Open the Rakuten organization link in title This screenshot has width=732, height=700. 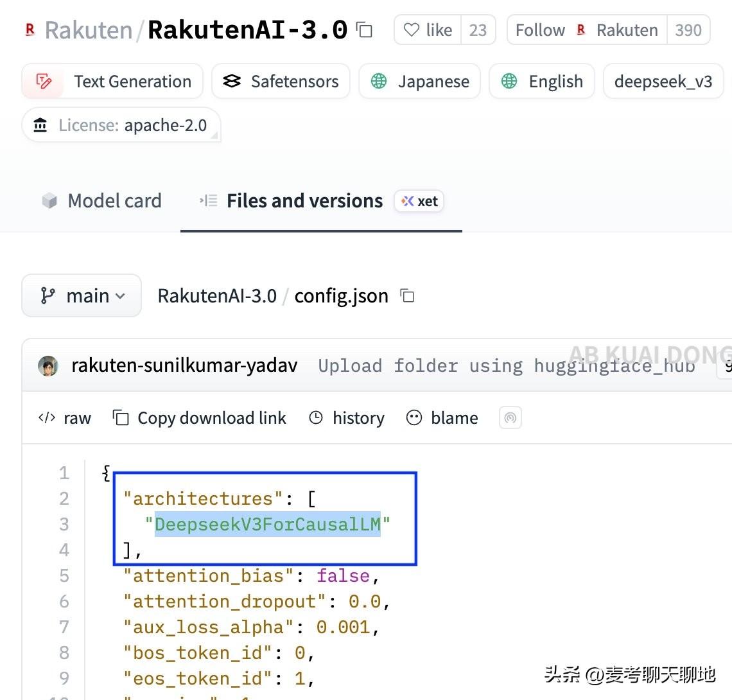click(x=89, y=30)
